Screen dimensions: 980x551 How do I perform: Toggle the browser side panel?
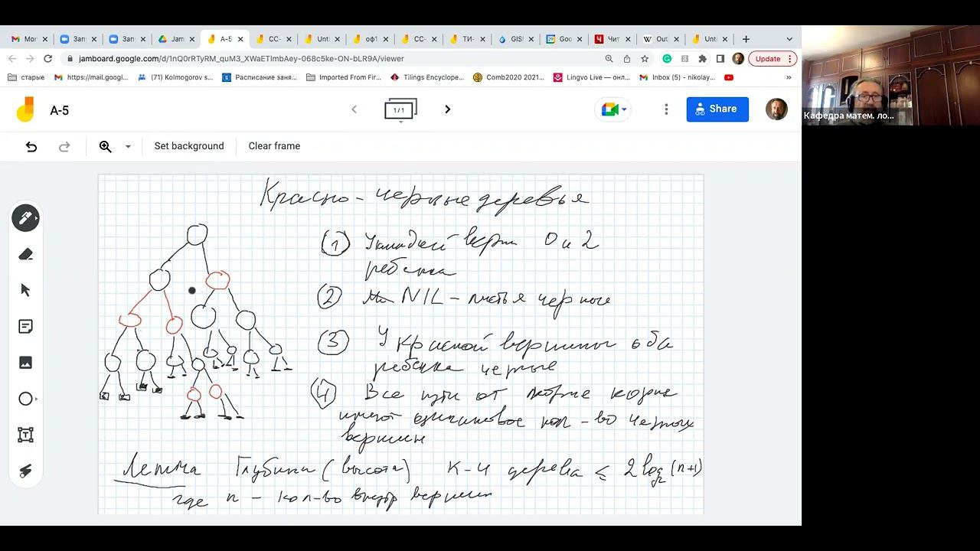point(720,58)
